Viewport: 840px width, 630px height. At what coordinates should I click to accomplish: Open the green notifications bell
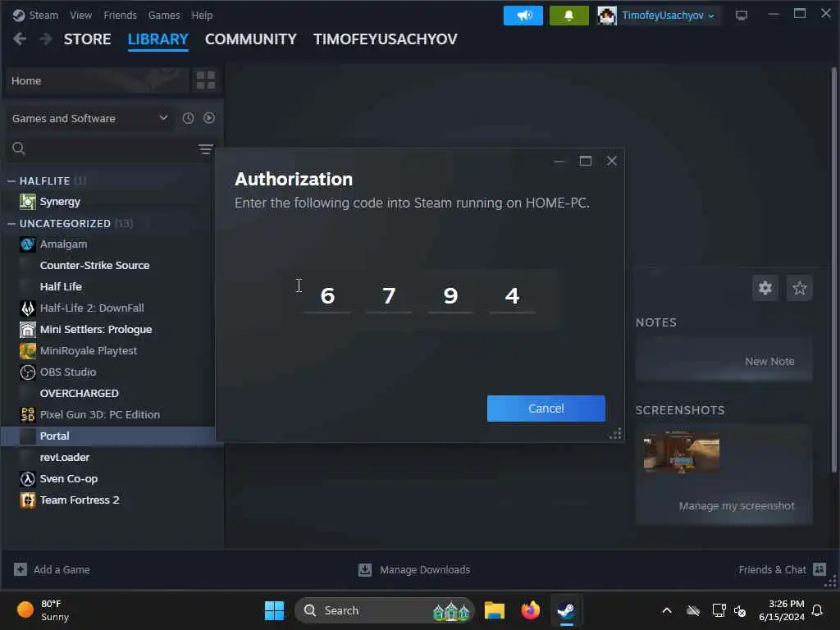[568, 16]
